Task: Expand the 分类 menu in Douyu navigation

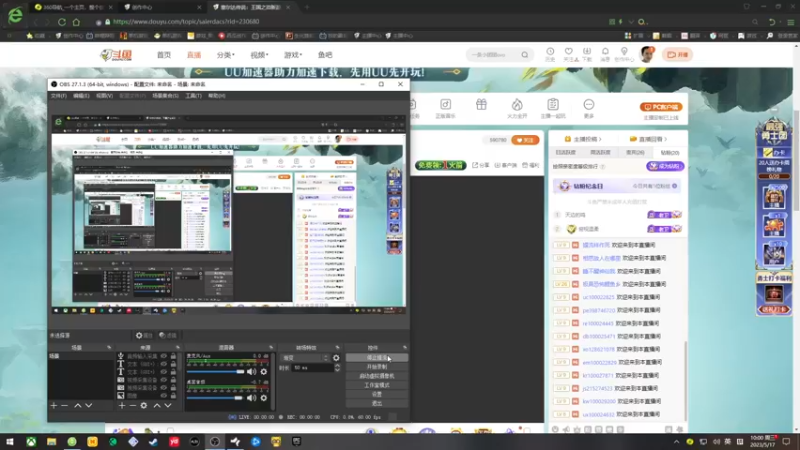Action: click(x=226, y=55)
